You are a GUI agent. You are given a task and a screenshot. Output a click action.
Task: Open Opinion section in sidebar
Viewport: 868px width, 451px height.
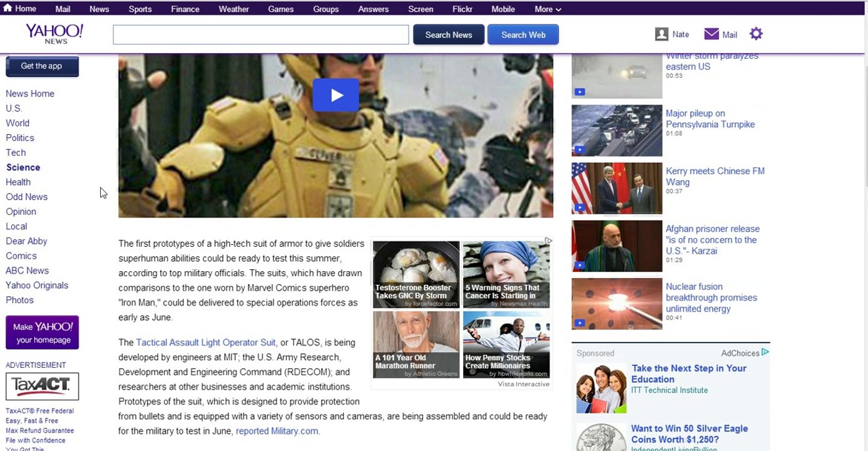coord(21,212)
